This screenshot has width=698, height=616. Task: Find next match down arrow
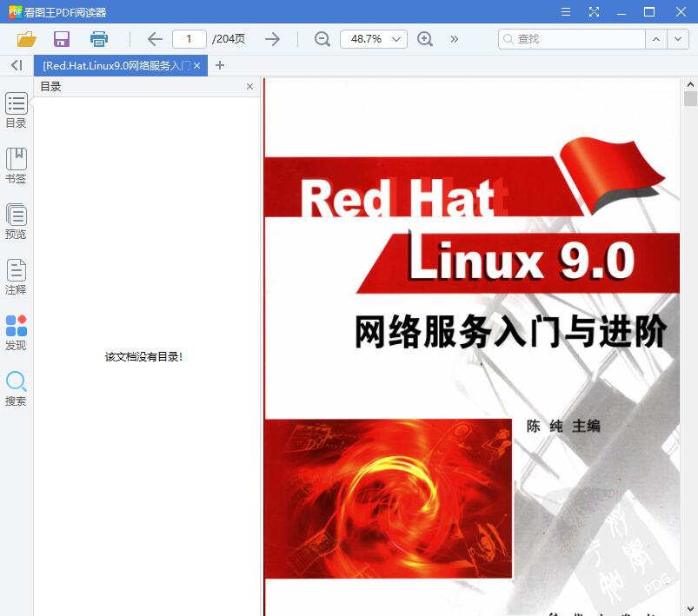[678, 39]
